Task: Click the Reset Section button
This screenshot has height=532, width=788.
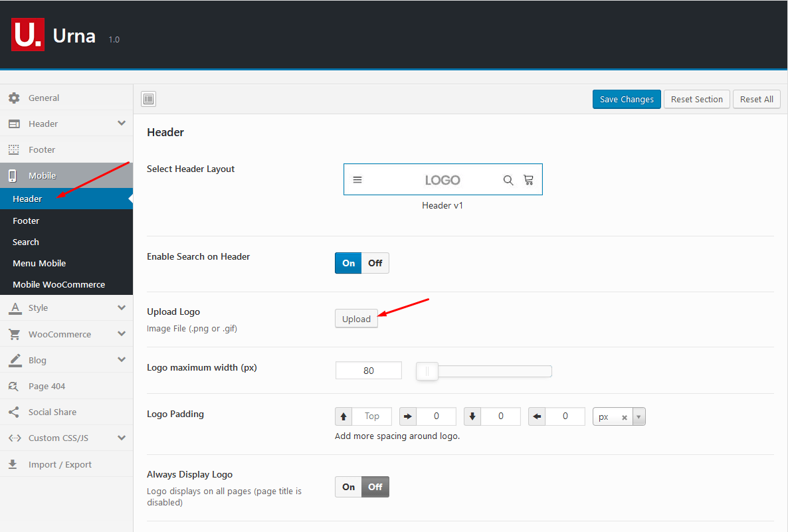Action: 696,99
